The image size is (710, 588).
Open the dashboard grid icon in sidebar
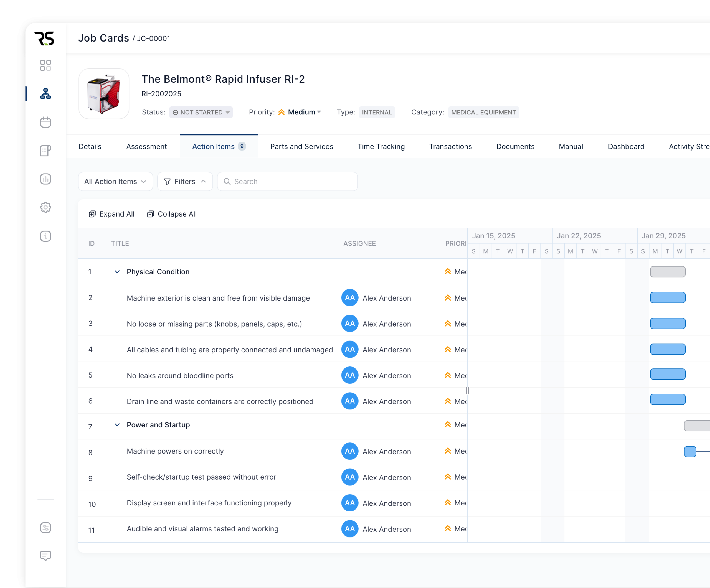[x=45, y=65]
